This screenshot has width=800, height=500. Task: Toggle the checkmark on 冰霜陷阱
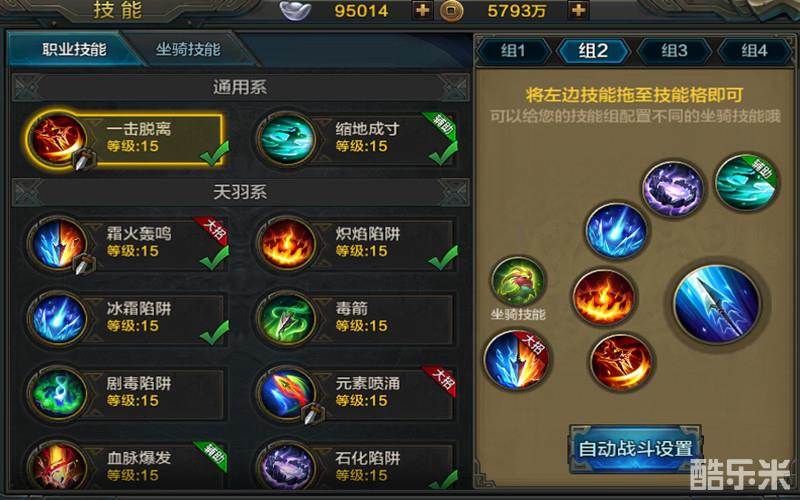pos(214,332)
